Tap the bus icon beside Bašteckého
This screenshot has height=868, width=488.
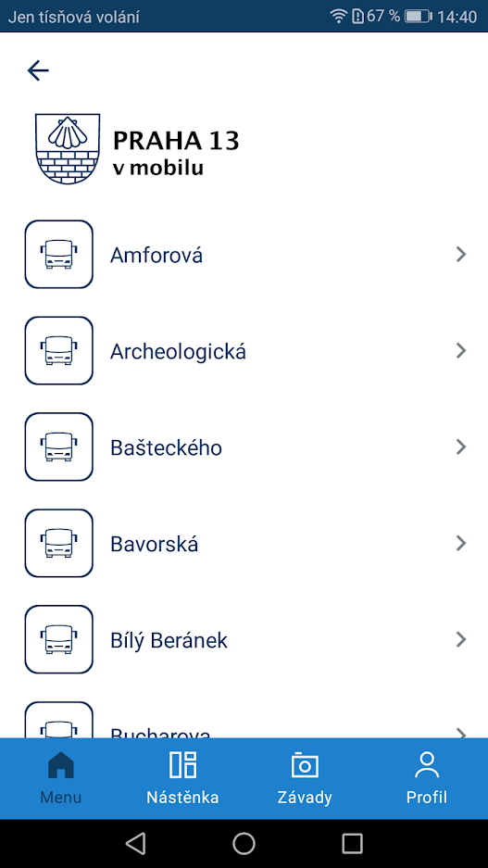click(58, 447)
